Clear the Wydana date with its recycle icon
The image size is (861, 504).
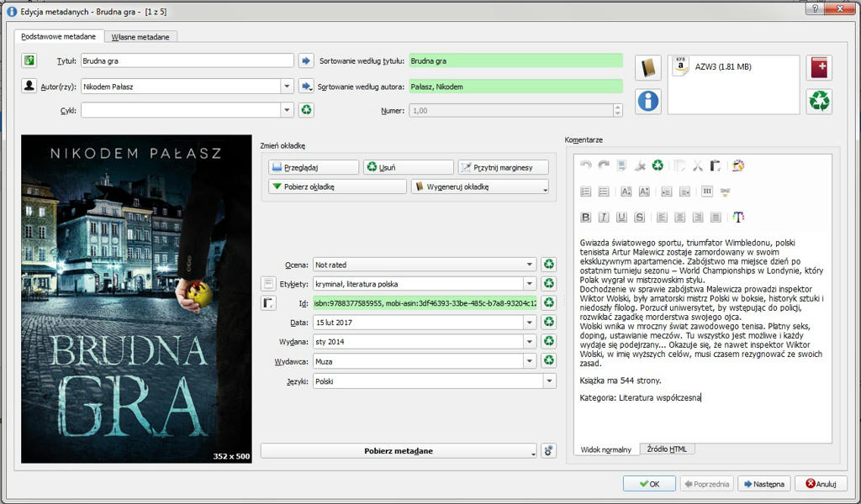pos(548,341)
